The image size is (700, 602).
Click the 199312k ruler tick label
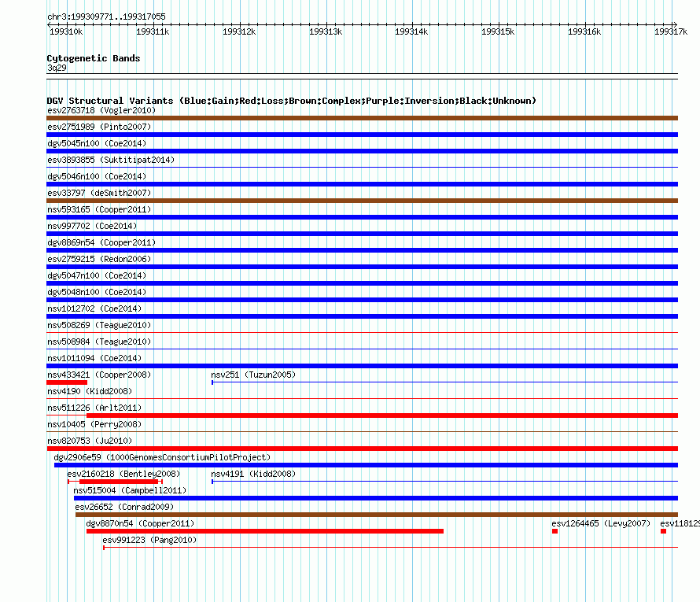click(x=239, y=31)
